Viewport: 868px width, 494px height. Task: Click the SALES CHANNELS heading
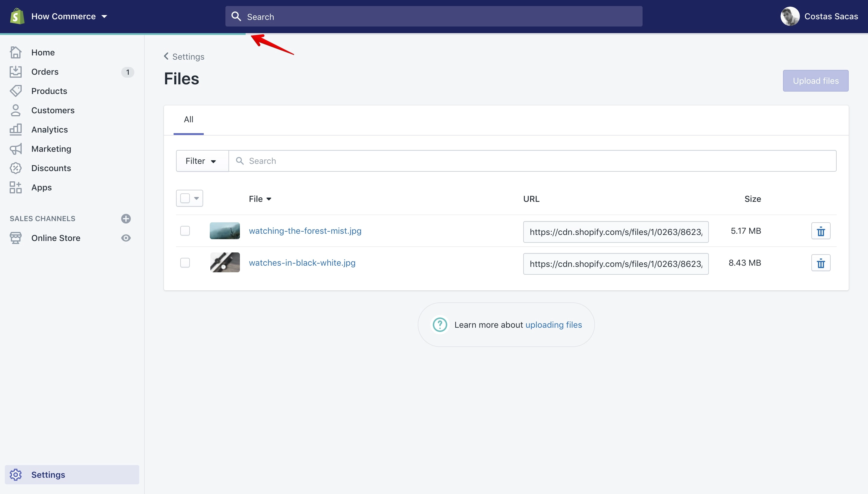coord(42,218)
